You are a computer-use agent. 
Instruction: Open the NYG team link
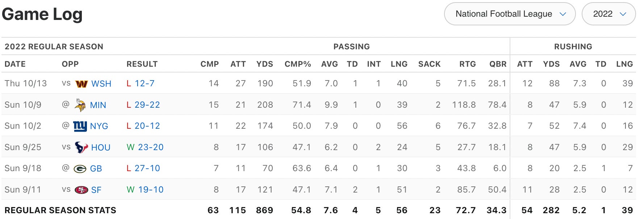pos(99,126)
